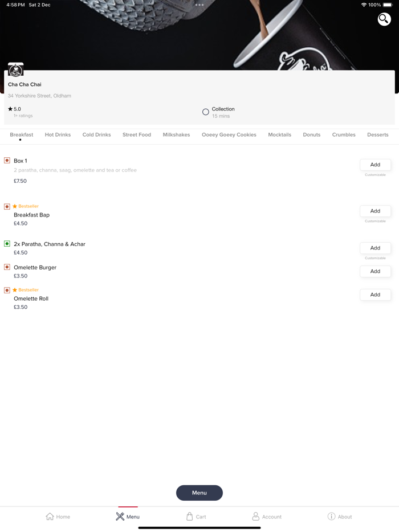
Task: Tap the hero banner image of coffee cup
Action: pyautogui.click(x=199, y=35)
